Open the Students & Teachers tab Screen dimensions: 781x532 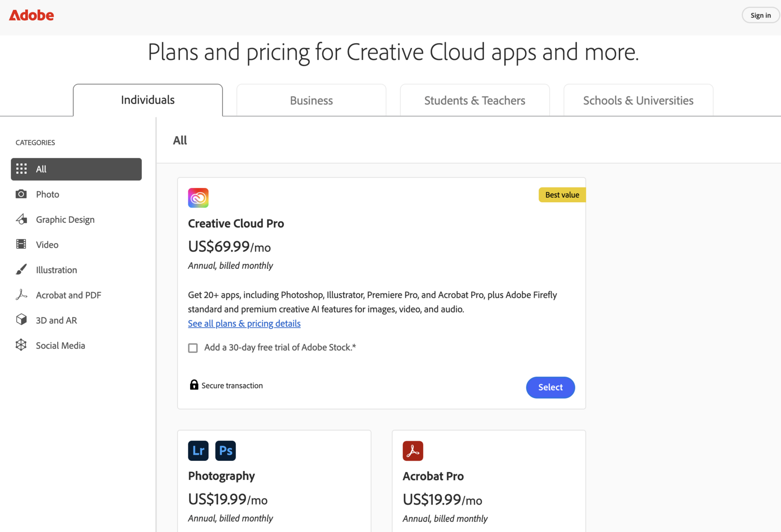tap(475, 100)
